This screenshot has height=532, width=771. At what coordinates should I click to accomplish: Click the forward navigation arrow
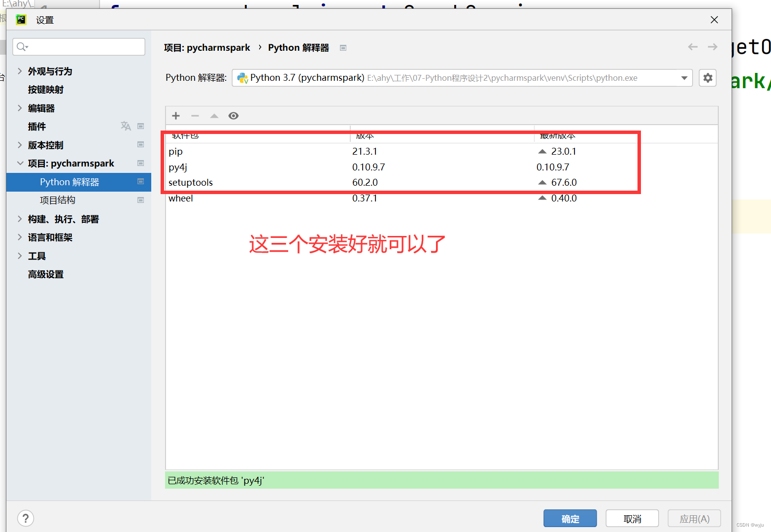712,47
